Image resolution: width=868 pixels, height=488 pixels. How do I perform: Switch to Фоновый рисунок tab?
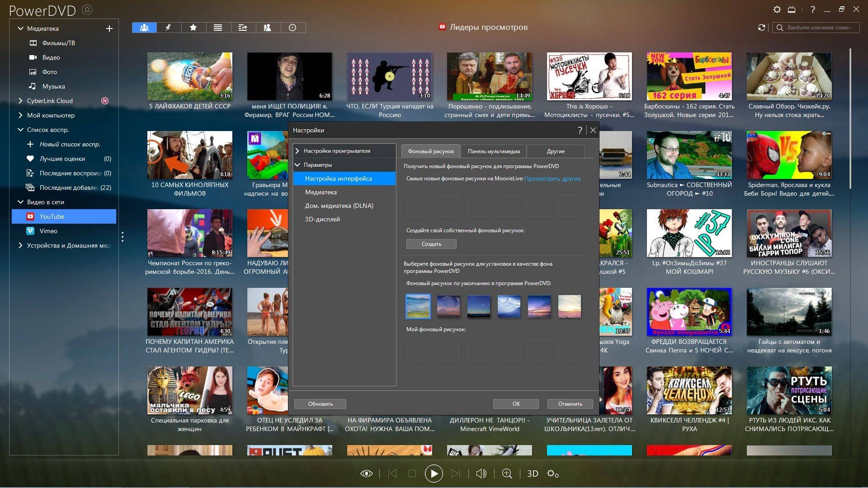[431, 151]
